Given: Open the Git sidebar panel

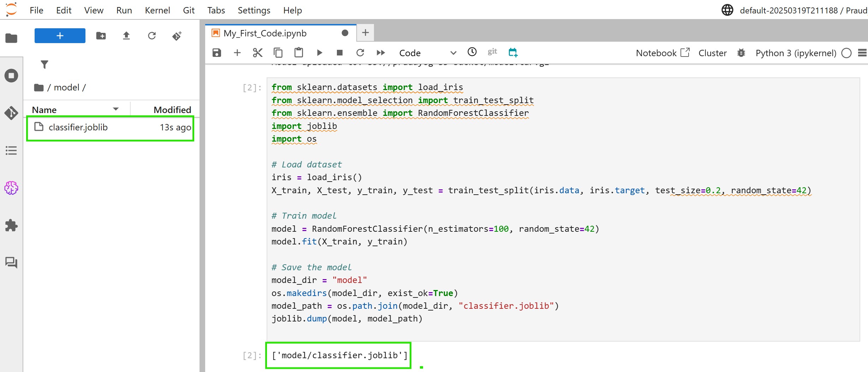Looking at the screenshot, I should (11, 113).
